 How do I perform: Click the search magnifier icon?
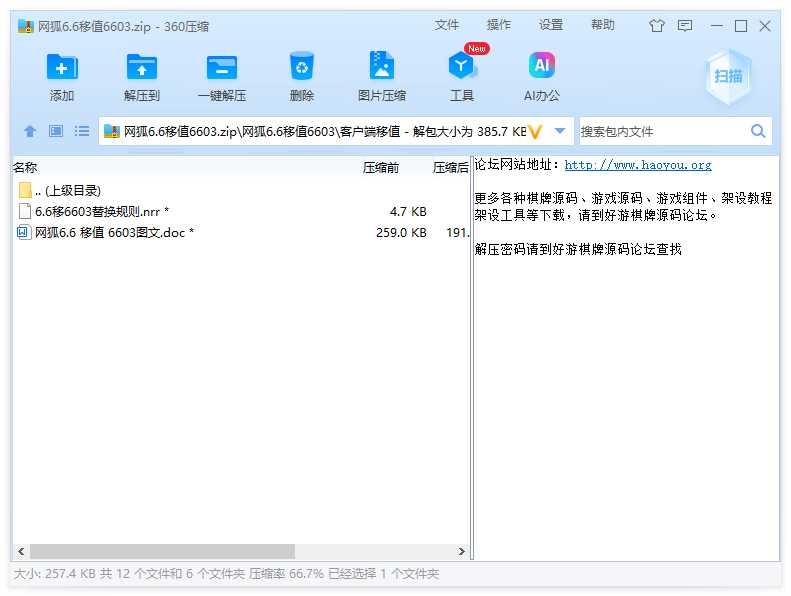tap(758, 131)
